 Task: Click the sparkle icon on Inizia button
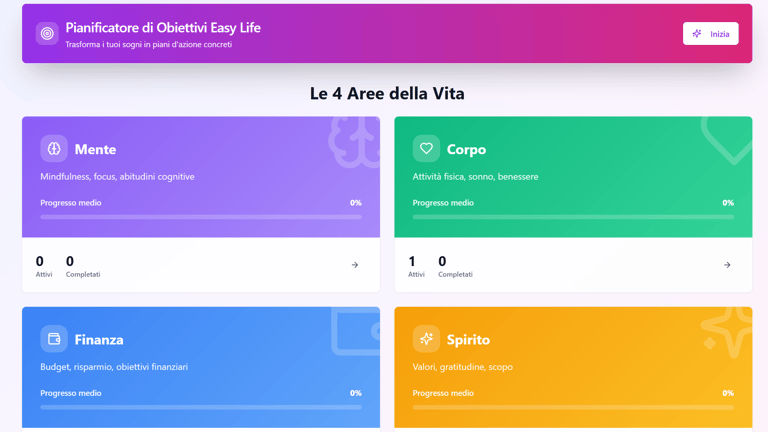click(x=697, y=34)
